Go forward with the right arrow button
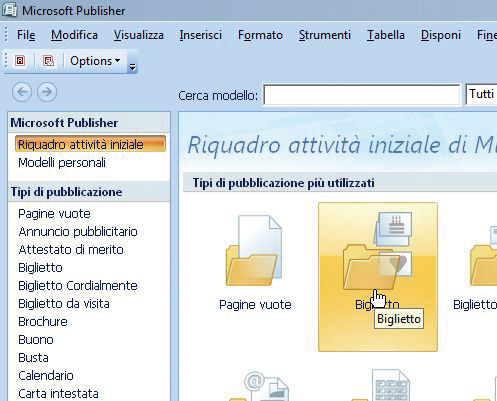The width and height of the screenshot is (497, 401). (47, 92)
